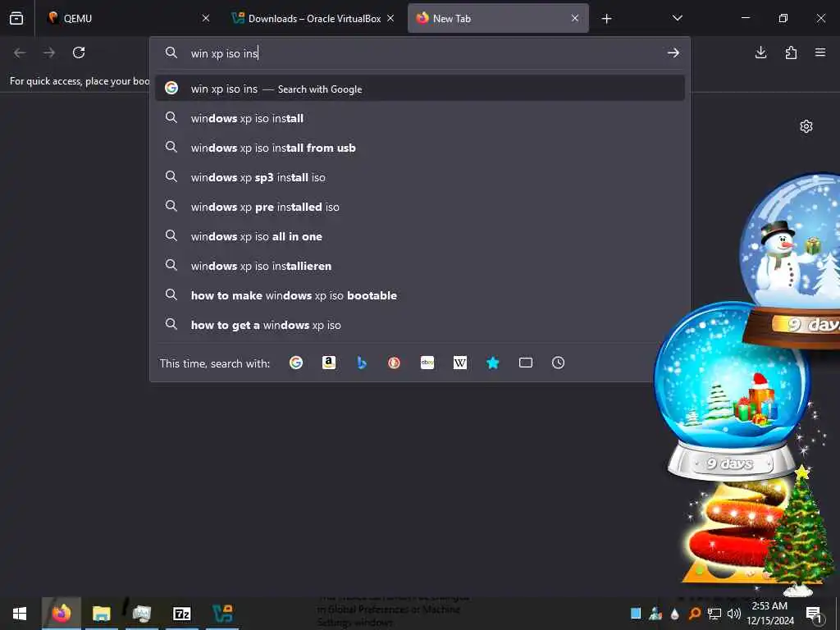Screen dimensions: 840x630
Task: Search with DuckDuckGo engine icon
Action: tap(395, 363)
